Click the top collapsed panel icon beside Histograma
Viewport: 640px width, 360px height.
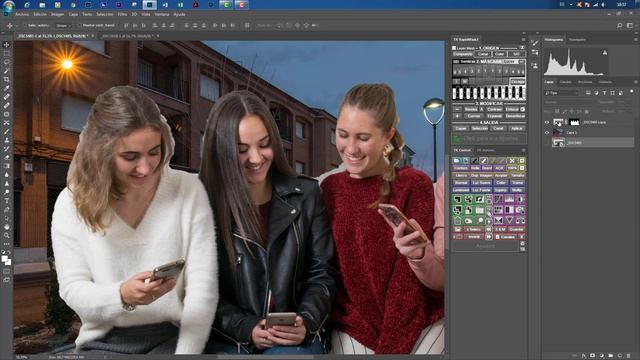[535, 42]
